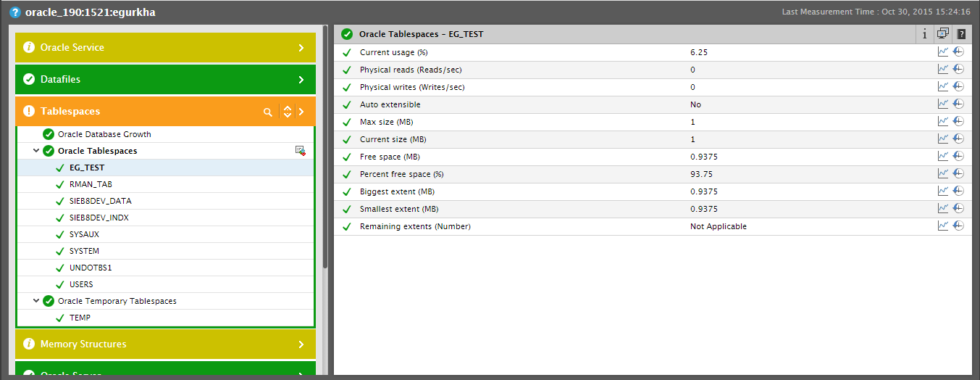Click the 'Last Measurement Time' timestamp text

(876, 12)
